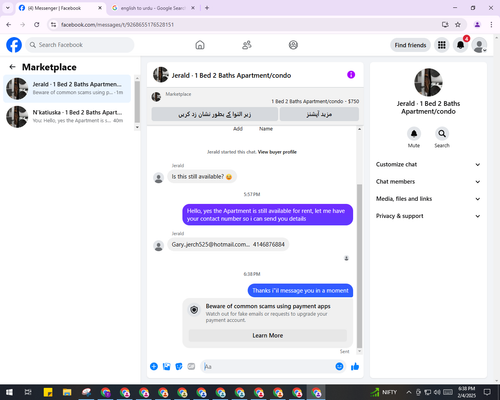Viewport: 500px width, 400px height.
Task: Show hidden system tray icons
Action: click(x=409, y=392)
